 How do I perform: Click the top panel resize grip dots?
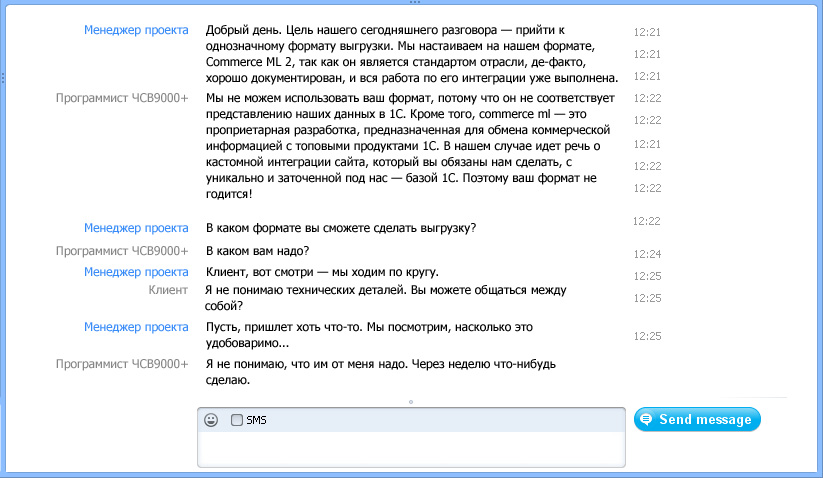[x=411, y=2]
